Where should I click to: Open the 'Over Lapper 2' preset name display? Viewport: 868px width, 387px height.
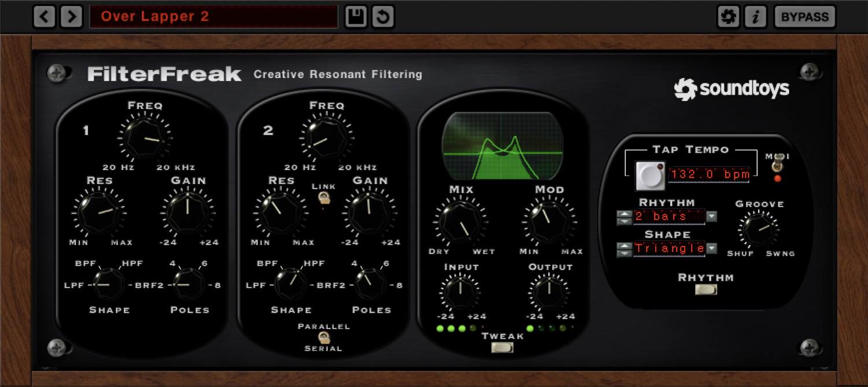214,17
